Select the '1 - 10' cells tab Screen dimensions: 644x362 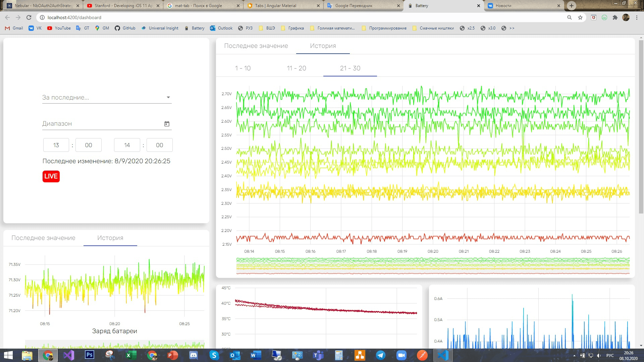(243, 68)
